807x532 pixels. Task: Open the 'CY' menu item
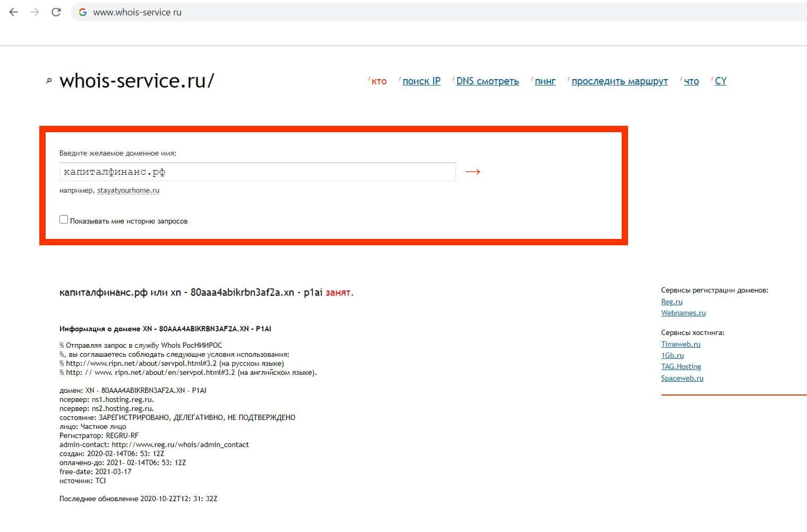click(x=720, y=81)
